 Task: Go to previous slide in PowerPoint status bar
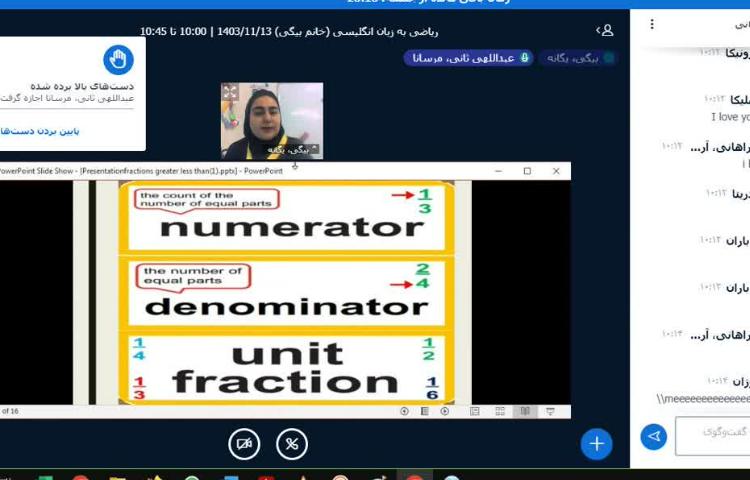pyautogui.click(x=404, y=411)
